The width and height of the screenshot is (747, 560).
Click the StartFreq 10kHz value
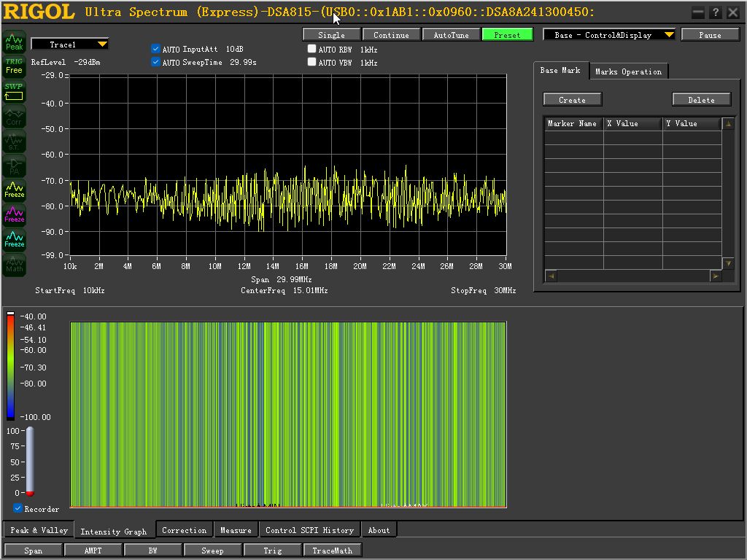coord(93,290)
